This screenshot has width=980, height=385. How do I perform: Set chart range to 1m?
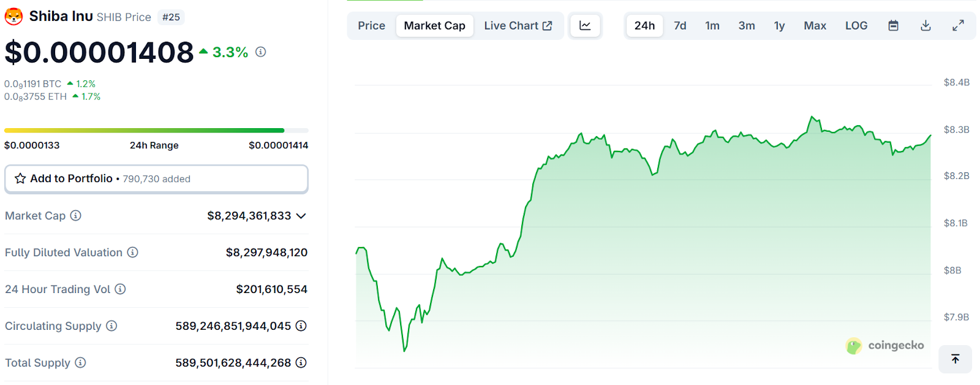pos(712,26)
